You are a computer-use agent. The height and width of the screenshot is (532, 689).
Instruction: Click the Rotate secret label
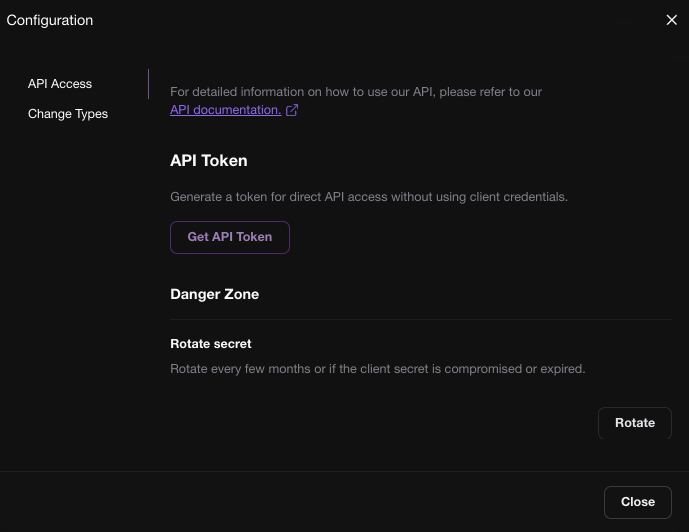(211, 344)
